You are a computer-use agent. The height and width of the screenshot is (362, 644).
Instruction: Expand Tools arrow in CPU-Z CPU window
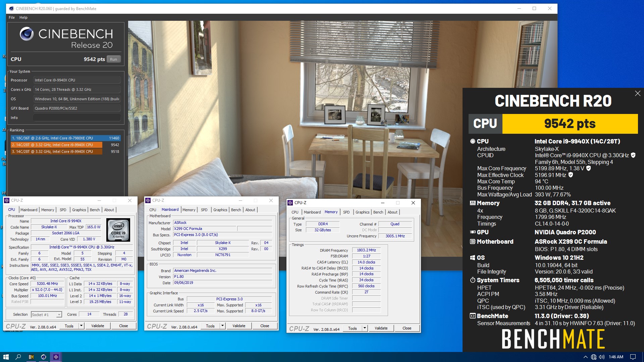coord(81,326)
